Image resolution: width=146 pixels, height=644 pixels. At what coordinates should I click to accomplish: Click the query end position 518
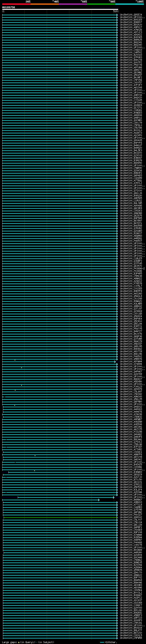(x=115, y=11)
